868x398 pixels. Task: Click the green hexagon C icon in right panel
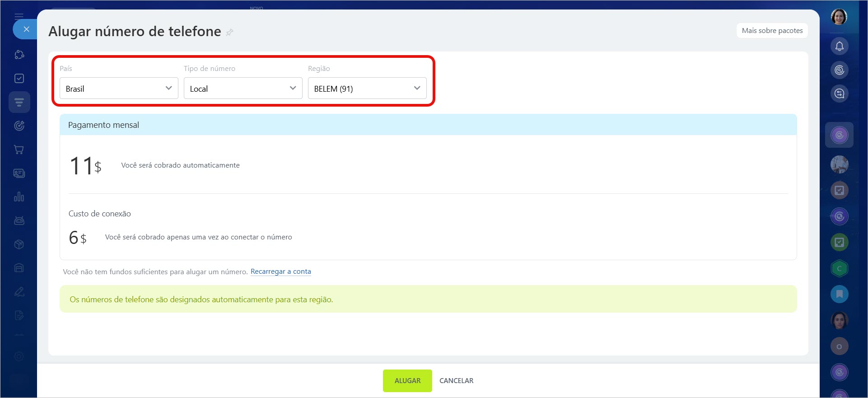coord(839,268)
